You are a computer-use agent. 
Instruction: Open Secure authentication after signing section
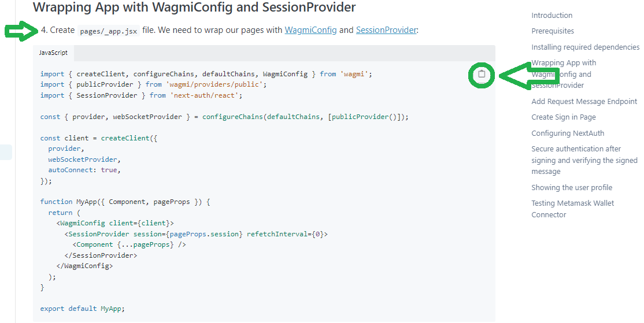click(584, 160)
